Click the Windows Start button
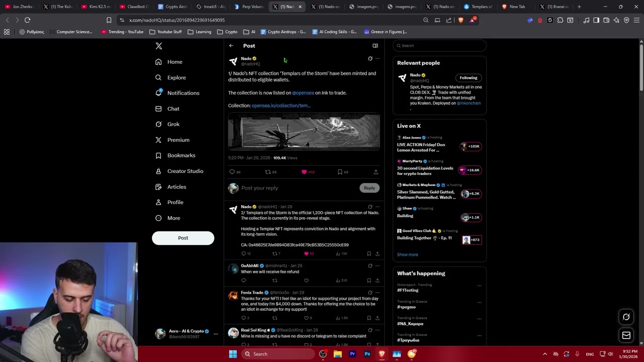The image size is (644, 362). (233, 354)
